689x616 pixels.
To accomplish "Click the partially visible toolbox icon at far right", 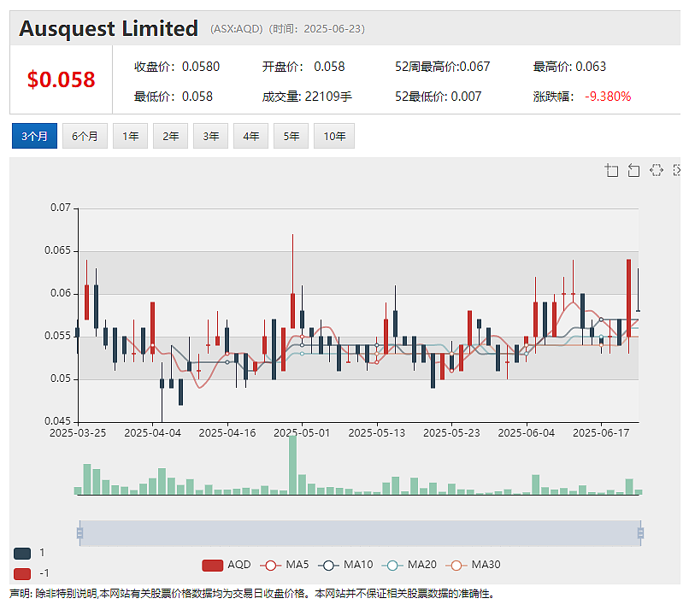I will coord(677,170).
